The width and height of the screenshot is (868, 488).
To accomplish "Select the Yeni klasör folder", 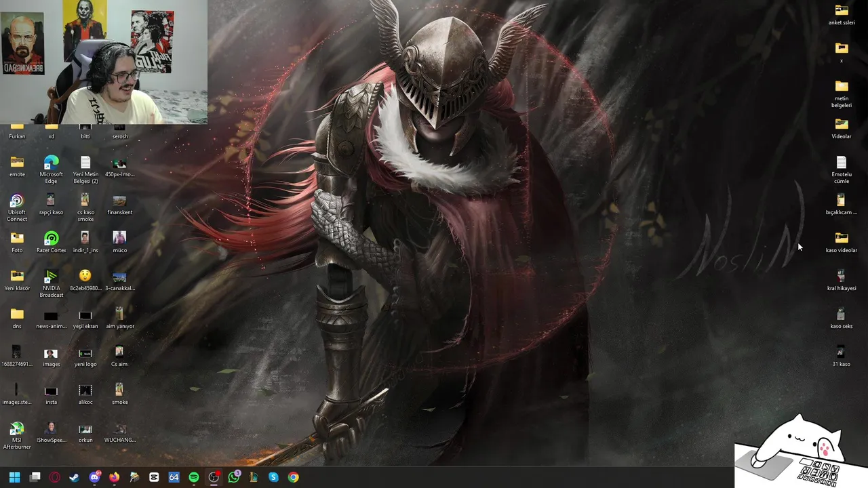I will pyautogui.click(x=17, y=281).
